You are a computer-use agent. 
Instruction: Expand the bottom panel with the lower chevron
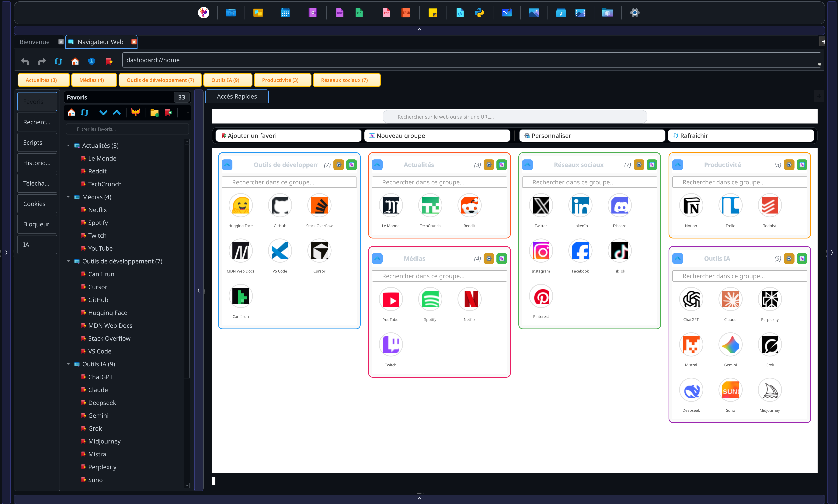[x=419, y=499]
